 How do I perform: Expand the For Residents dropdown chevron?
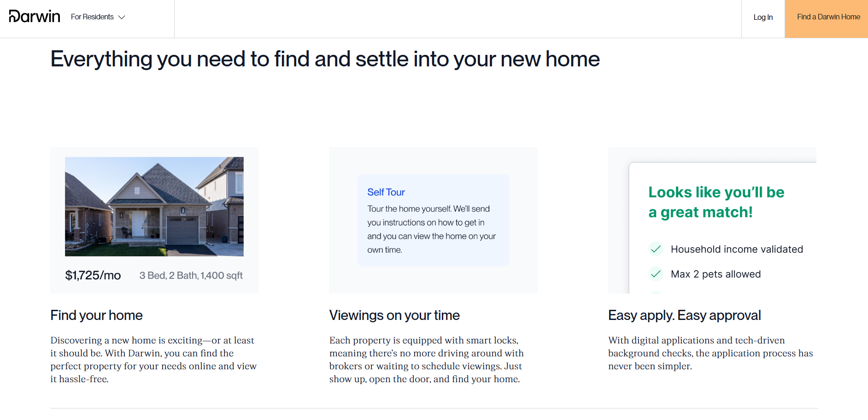(122, 18)
